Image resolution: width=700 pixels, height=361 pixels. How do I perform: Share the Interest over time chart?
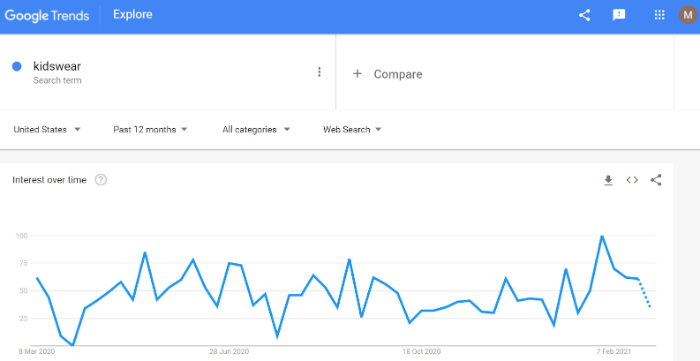click(x=656, y=180)
